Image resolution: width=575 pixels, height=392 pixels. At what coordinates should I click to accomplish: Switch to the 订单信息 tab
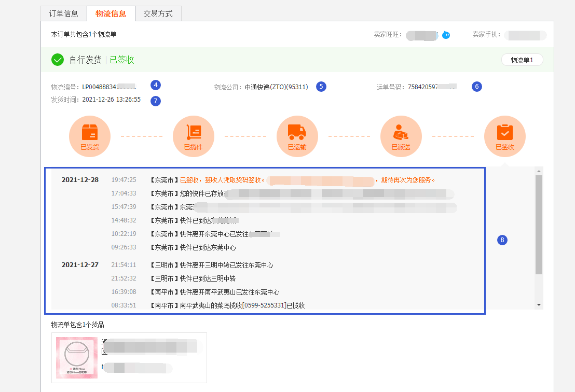(x=64, y=14)
